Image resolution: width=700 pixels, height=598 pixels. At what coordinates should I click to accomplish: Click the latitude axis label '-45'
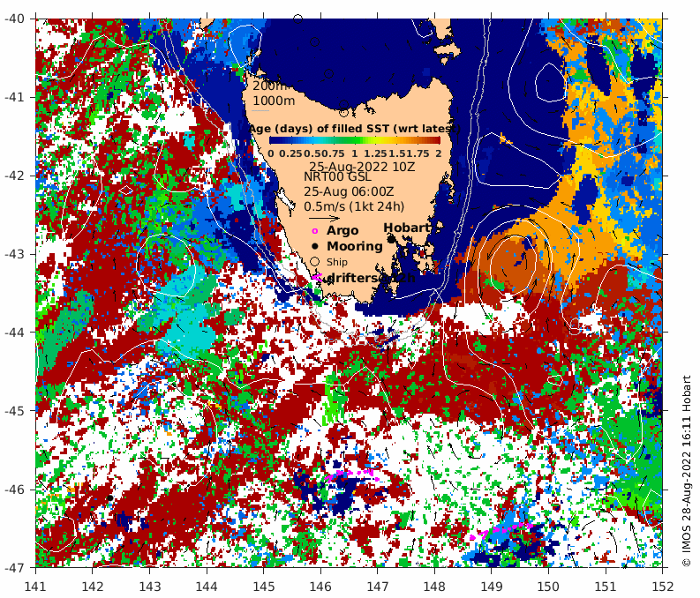[15, 411]
